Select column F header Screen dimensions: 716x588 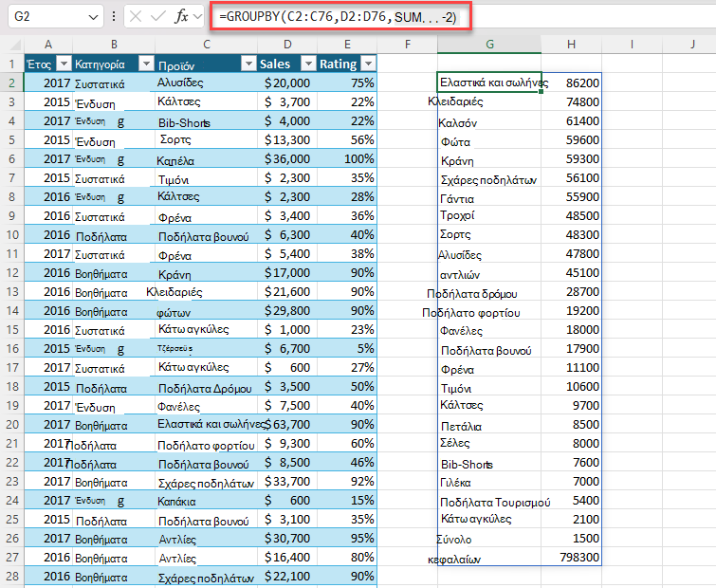(x=408, y=45)
